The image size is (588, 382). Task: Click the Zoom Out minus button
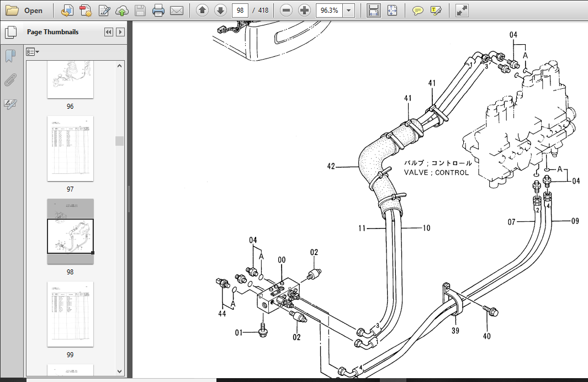(286, 10)
